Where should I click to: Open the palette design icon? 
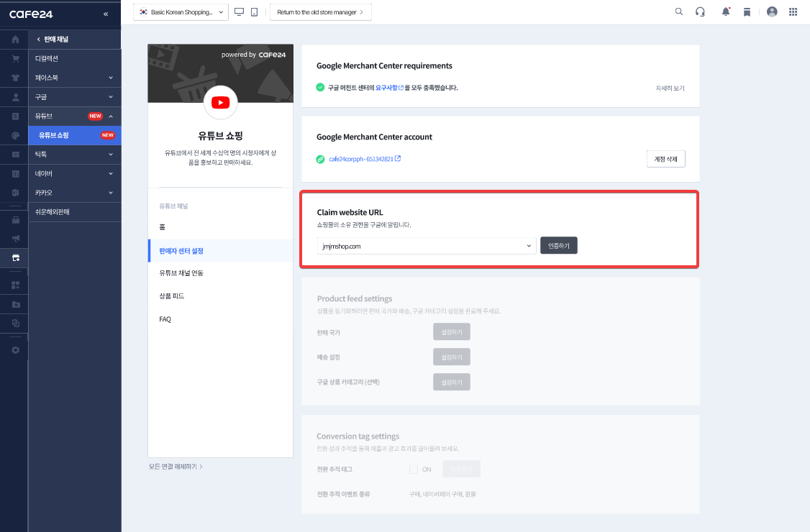click(16, 135)
